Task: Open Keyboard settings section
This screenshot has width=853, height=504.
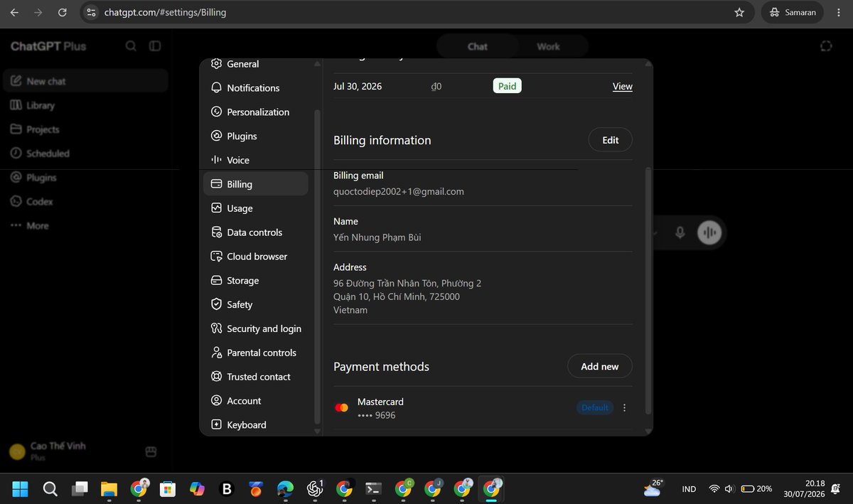Action: click(256, 425)
